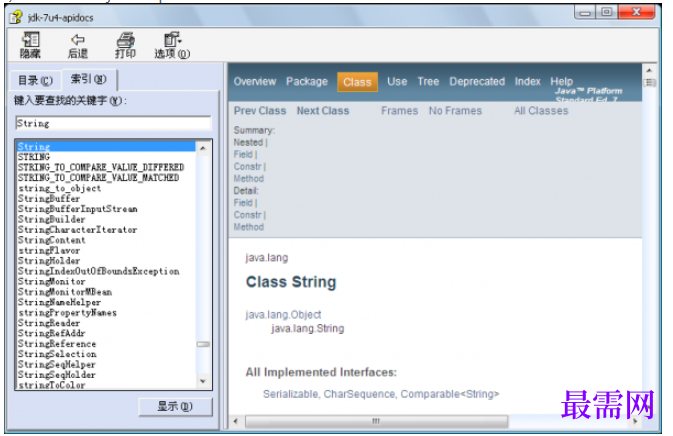This screenshot has height=436, width=673.
Task: Open the java.lang.Object superclass link
Action: click(x=283, y=315)
